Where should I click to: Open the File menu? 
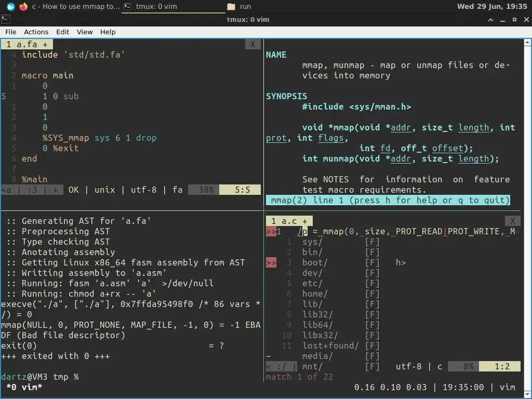(10, 32)
